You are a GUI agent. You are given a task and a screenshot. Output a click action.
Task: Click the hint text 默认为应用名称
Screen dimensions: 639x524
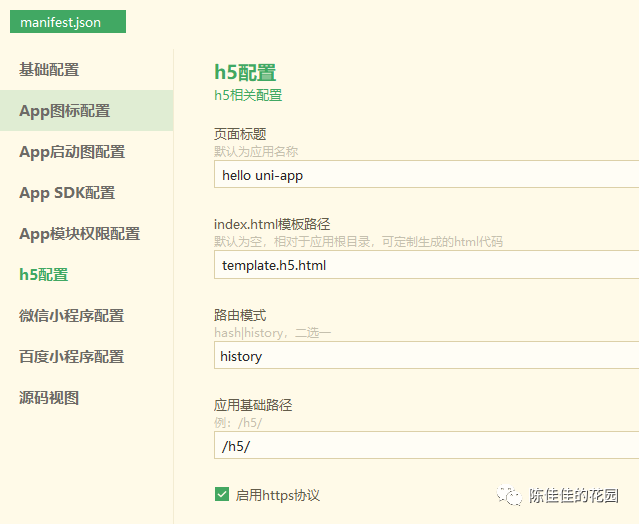coord(256,152)
